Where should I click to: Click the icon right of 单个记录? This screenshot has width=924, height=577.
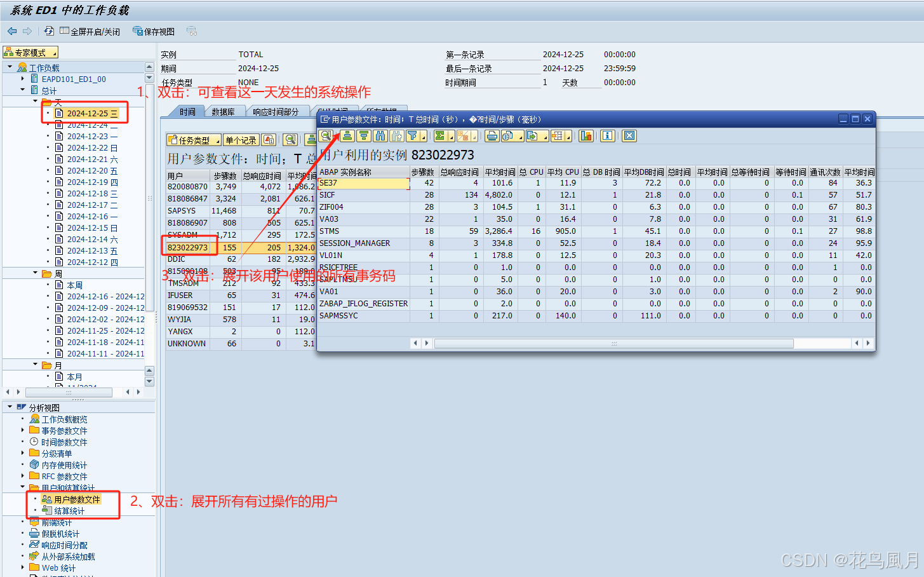click(269, 140)
